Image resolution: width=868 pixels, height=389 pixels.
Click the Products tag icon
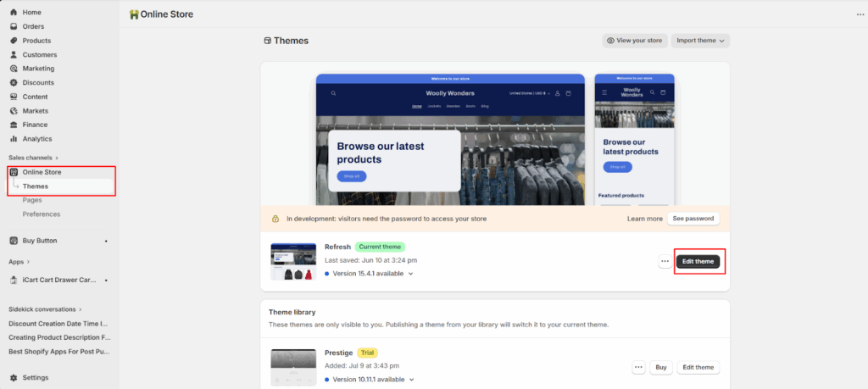pyautogui.click(x=14, y=41)
